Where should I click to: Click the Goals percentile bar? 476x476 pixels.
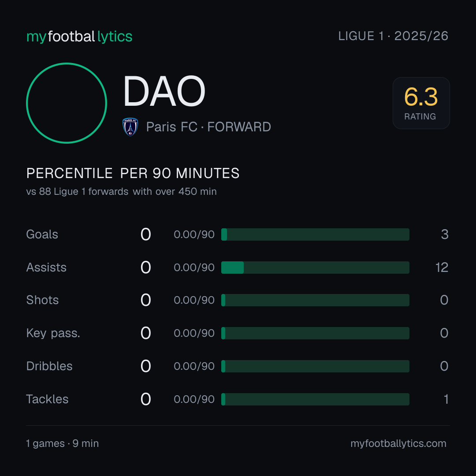[x=315, y=234]
